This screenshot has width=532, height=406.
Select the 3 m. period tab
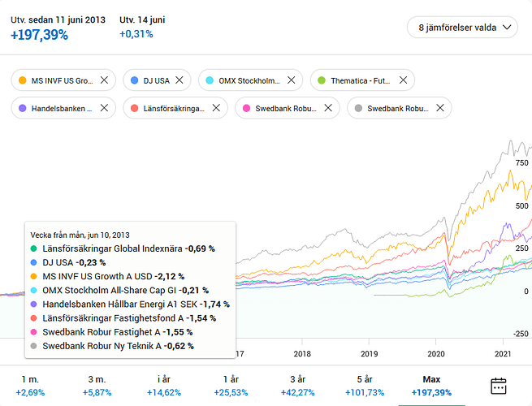coord(97,386)
